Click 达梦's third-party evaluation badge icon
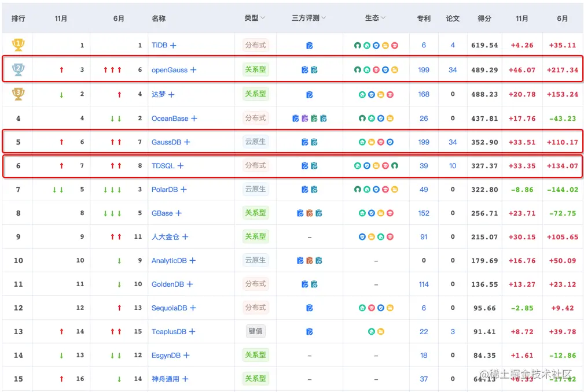The image size is (584, 392). tap(310, 94)
